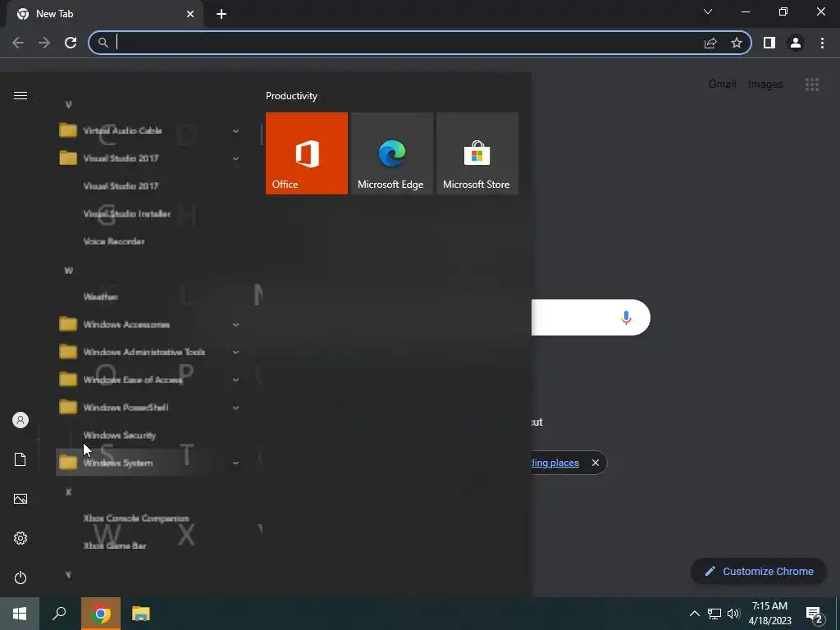Click the Power icon in Start sidebar

(x=21, y=577)
